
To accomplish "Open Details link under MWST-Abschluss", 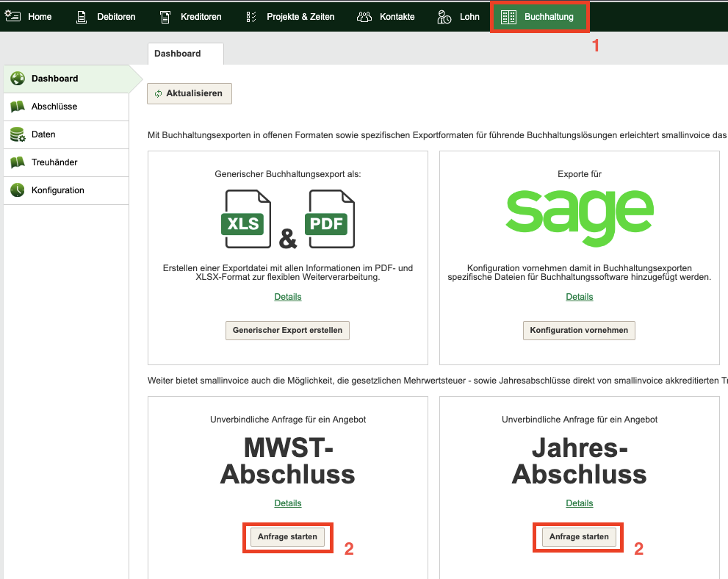I will tap(288, 503).
